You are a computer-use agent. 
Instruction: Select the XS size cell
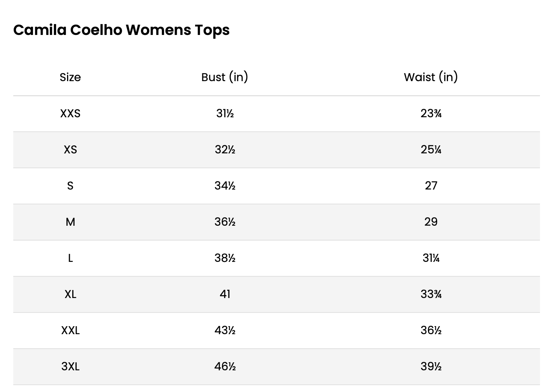[x=70, y=150]
